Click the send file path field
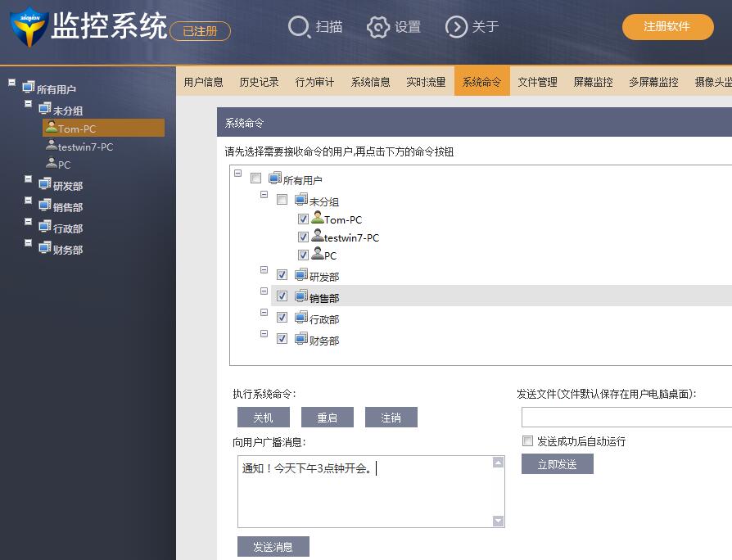Screen dimensions: 732x560 [x=626, y=418]
